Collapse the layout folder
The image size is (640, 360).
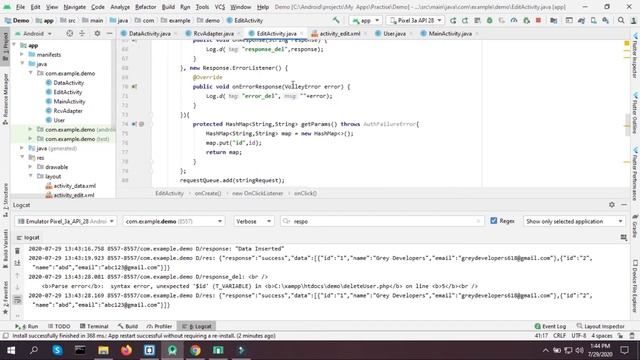pyautogui.click(x=31, y=176)
